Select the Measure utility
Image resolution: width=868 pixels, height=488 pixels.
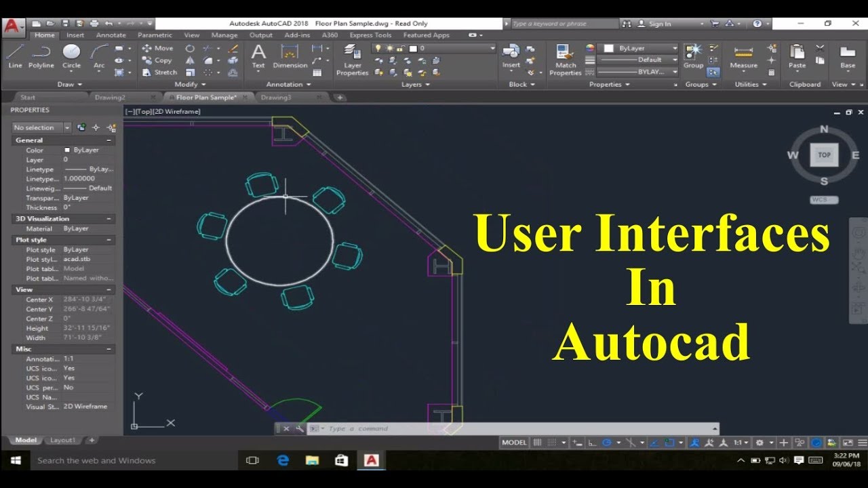tap(743, 57)
